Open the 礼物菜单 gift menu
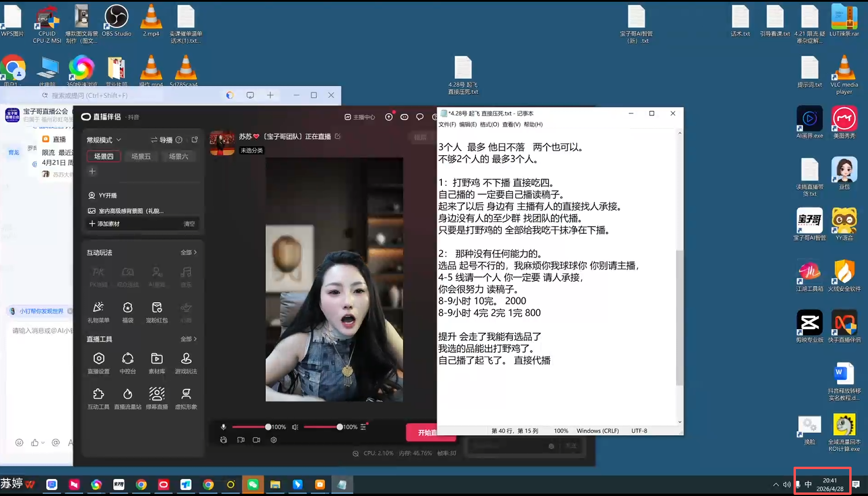868x496 pixels. point(98,312)
